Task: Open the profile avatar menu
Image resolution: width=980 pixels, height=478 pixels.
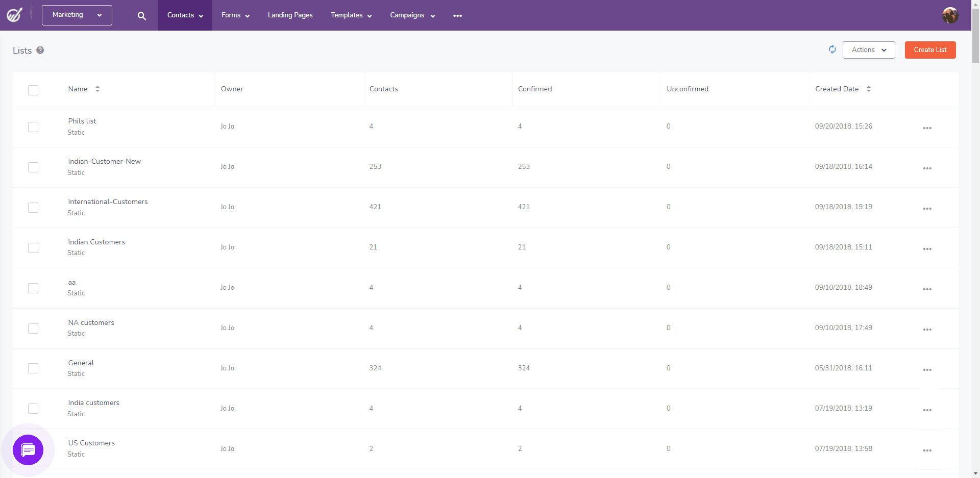Action: coord(950,15)
